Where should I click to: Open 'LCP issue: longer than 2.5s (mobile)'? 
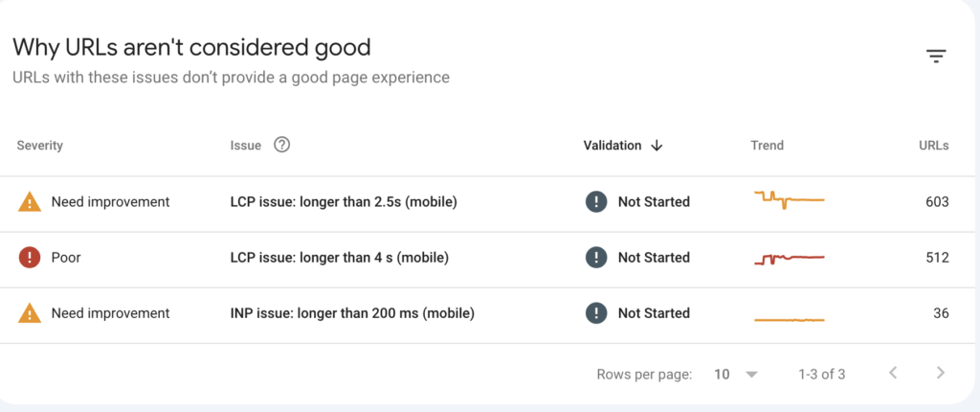pyautogui.click(x=344, y=202)
